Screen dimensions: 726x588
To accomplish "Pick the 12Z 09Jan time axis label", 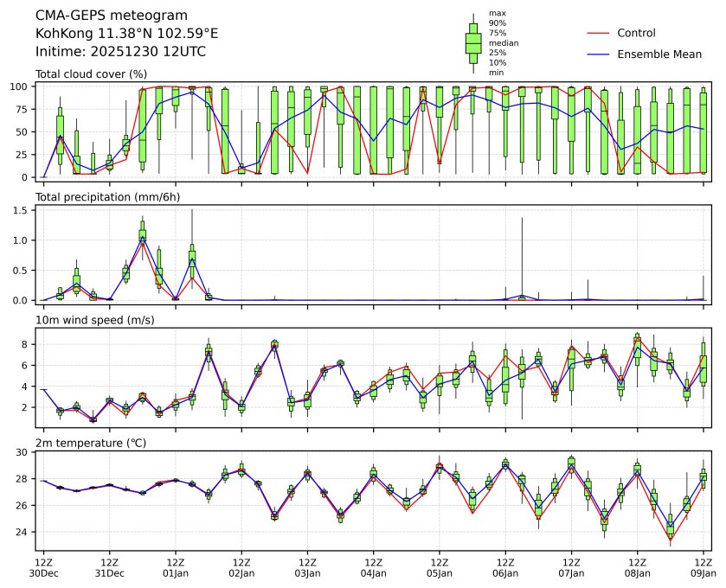I will pos(703,566).
